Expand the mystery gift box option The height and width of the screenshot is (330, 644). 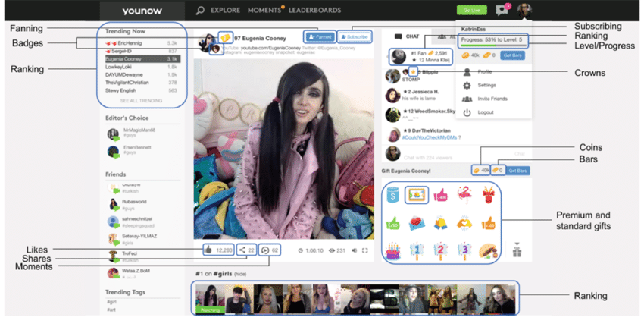click(x=517, y=250)
